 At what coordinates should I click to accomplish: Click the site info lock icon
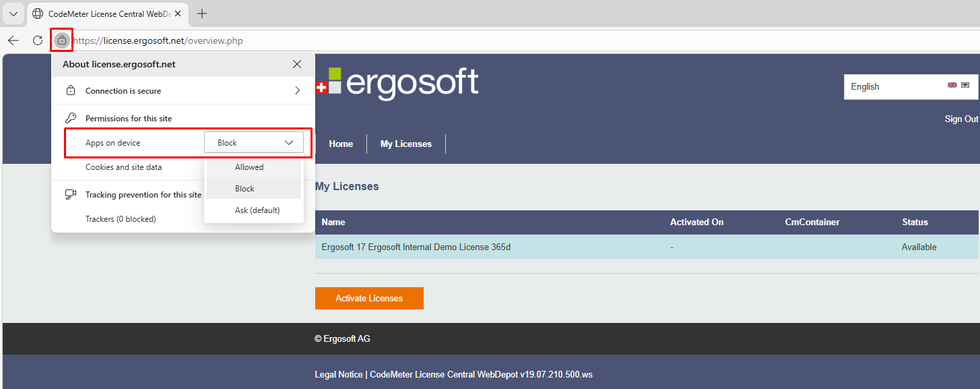[x=62, y=40]
